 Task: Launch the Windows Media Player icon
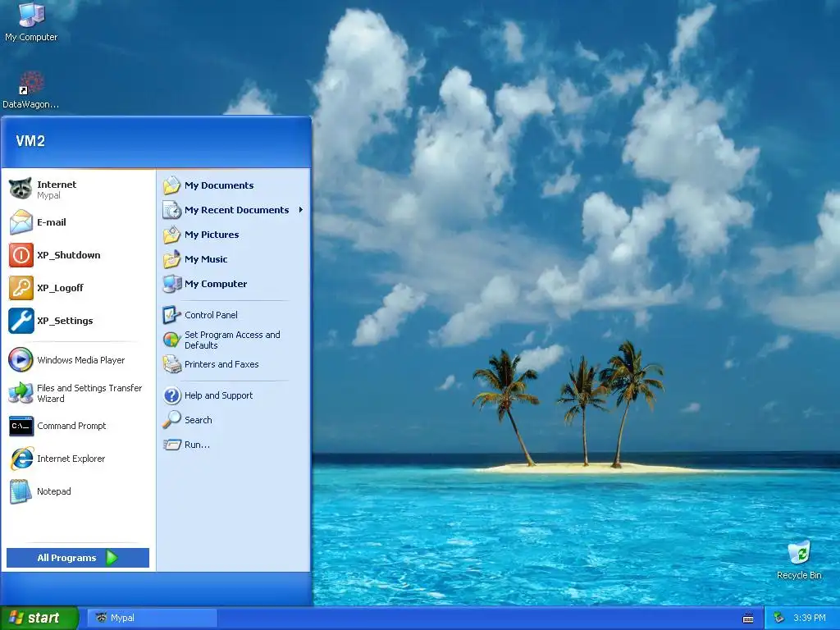(21, 359)
